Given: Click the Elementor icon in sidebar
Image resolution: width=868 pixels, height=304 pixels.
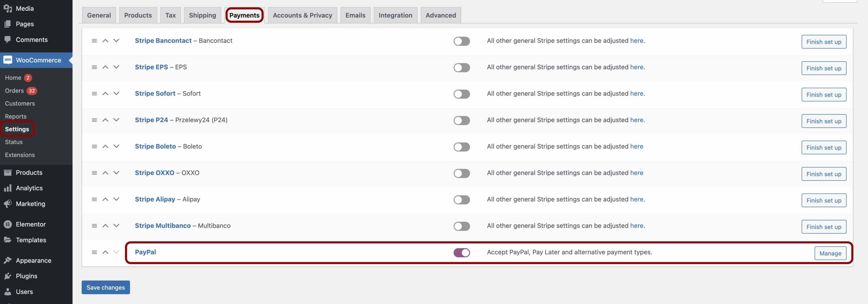Looking at the screenshot, I should (x=7, y=224).
